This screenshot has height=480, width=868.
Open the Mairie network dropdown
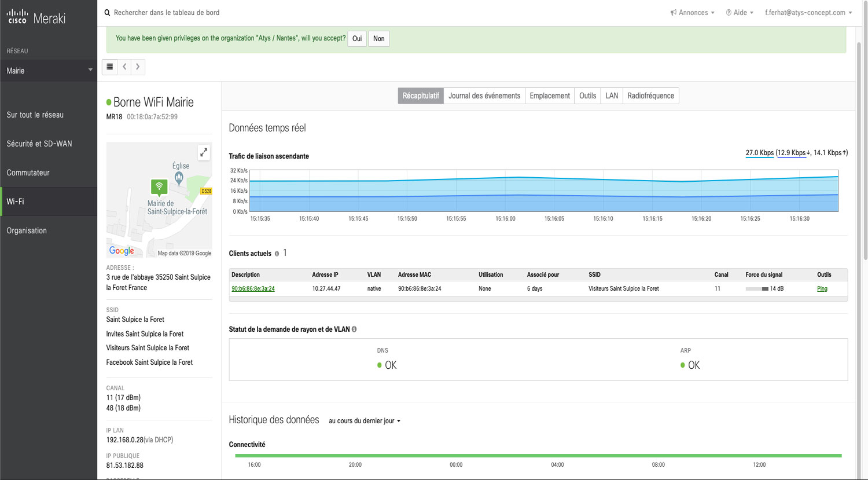pos(49,71)
